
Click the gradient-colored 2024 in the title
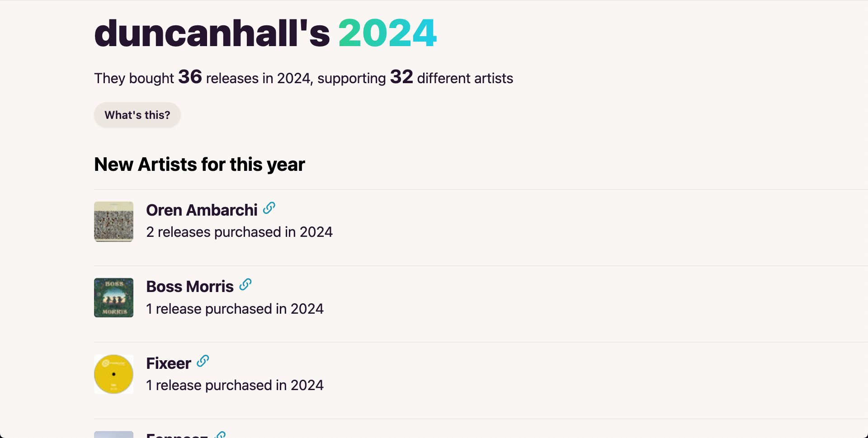pyautogui.click(x=387, y=33)
